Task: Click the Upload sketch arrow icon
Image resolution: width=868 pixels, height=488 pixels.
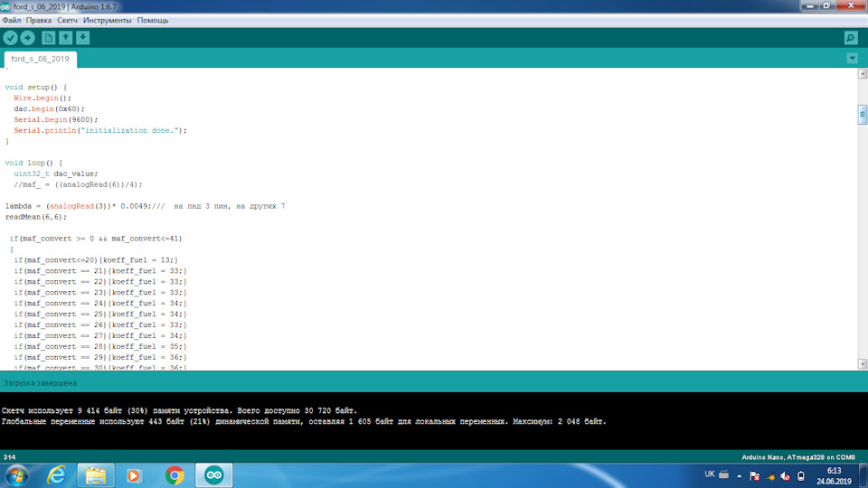Action: [27, 38]
